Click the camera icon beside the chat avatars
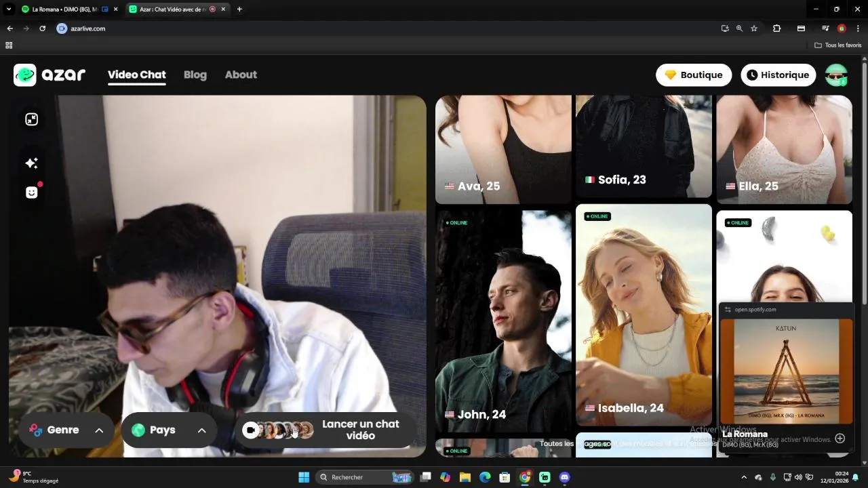Screen dimensions: 868x488 click(250, 430)
